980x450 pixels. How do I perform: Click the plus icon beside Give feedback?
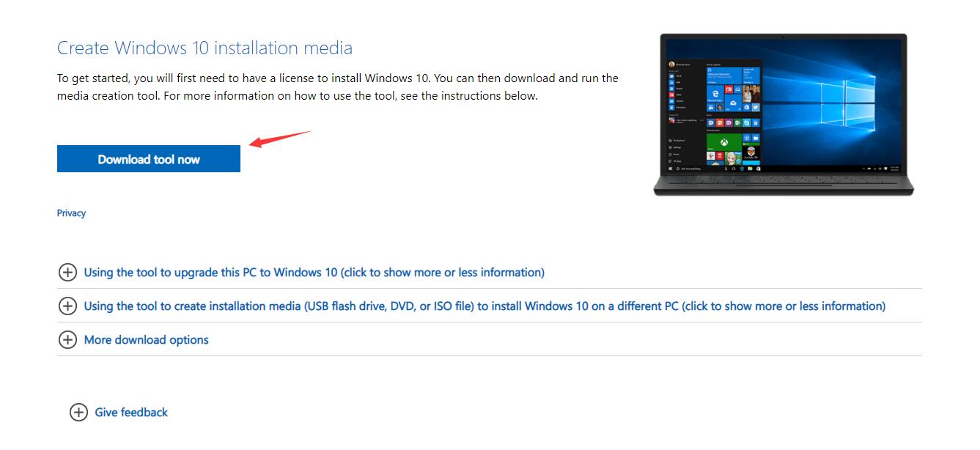coord(78,413)
